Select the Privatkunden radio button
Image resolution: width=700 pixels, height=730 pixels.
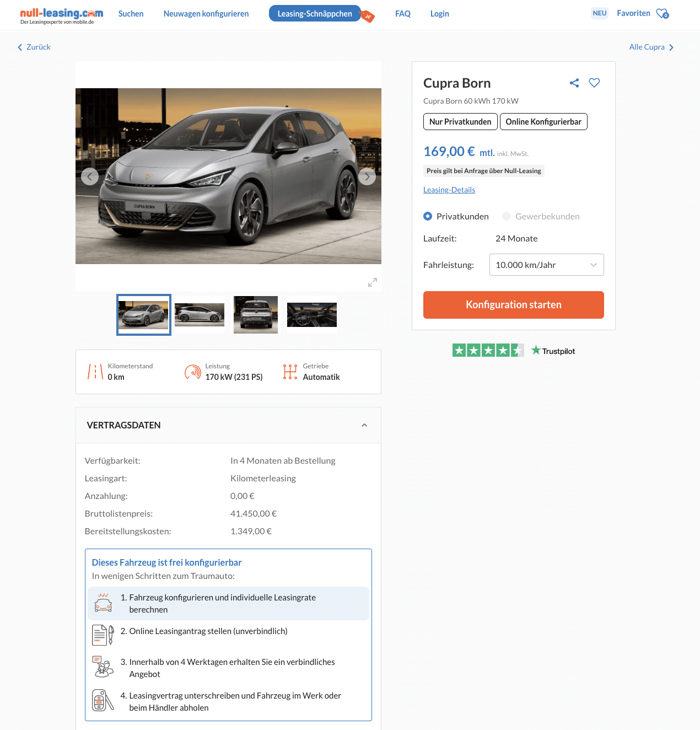click(x=428, y=216)
